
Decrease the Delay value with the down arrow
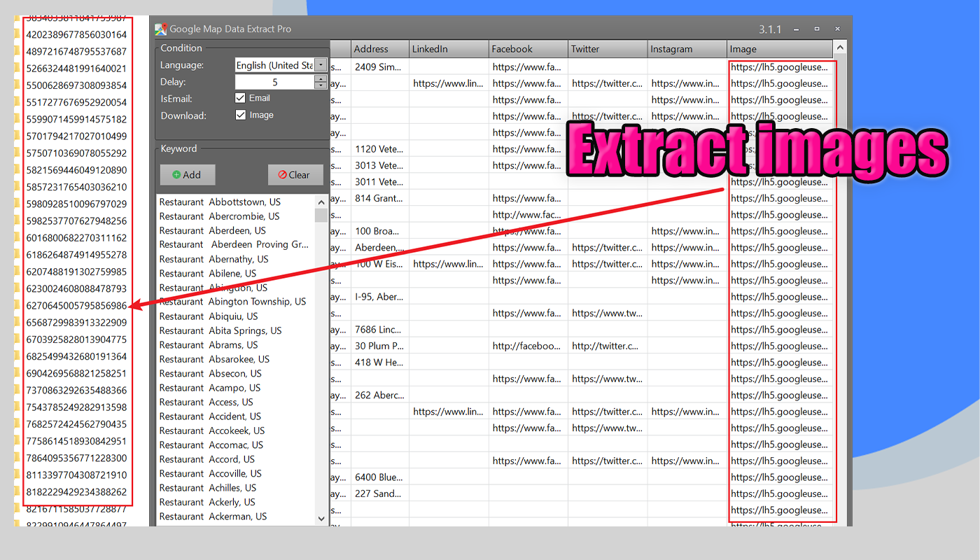click(x=321, y=86)
